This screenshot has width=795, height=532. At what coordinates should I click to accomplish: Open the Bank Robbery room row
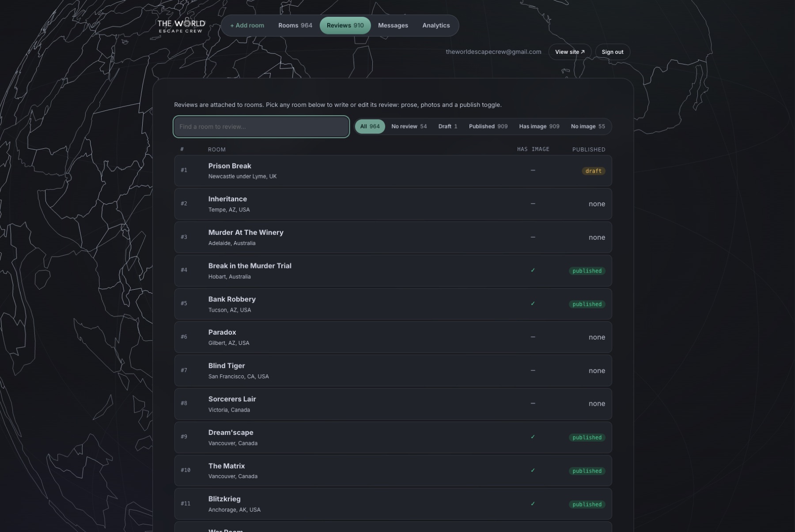pyautogui.click(x=393, y=304)
